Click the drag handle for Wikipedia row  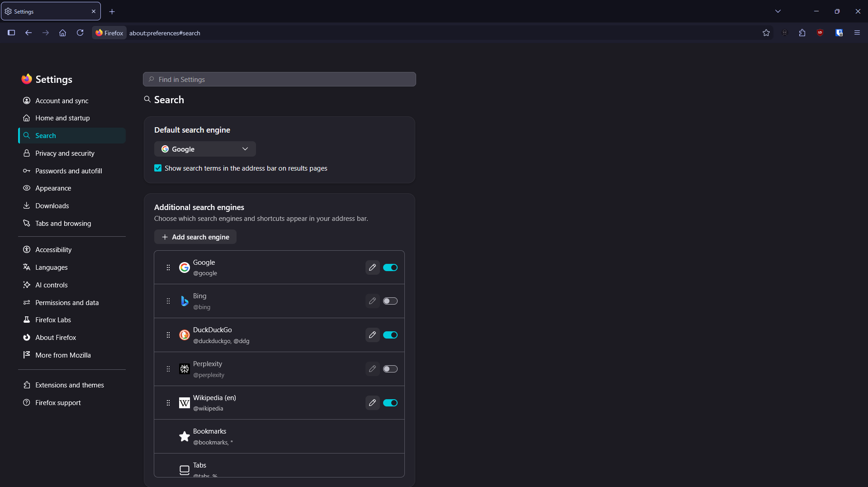pyautogui.click(x=168, y=403)
